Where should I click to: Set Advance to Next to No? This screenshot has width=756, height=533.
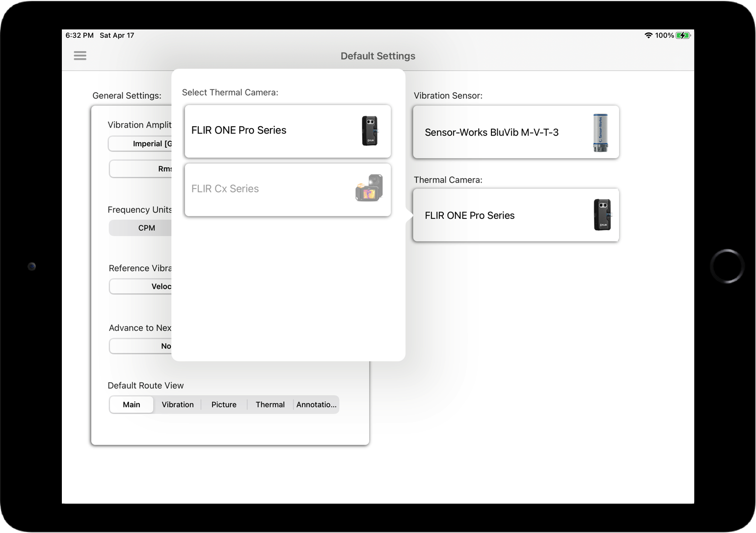point(141,346)
